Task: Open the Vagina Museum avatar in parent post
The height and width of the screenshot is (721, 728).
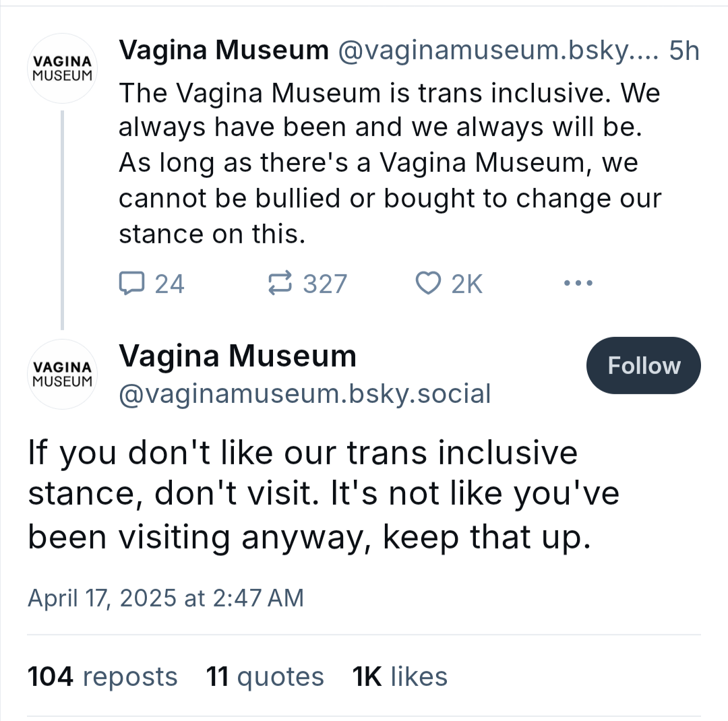Action: click(x=62, y=68)
